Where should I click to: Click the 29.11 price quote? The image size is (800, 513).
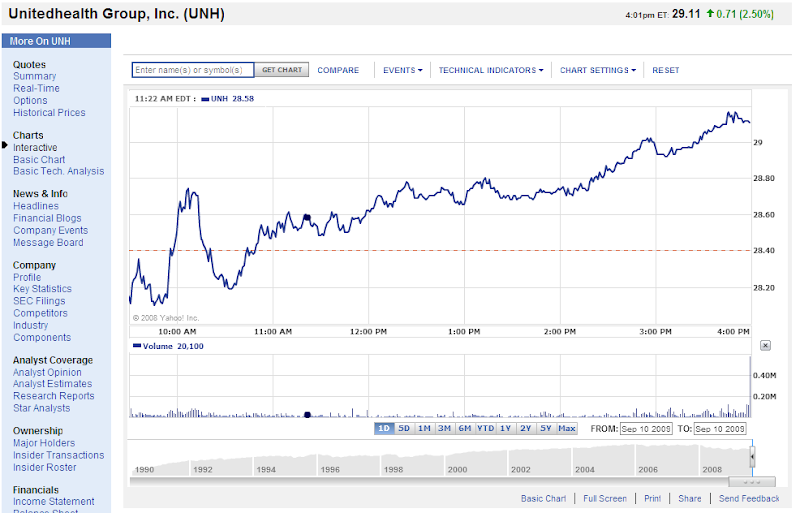[x=686, y=14]
